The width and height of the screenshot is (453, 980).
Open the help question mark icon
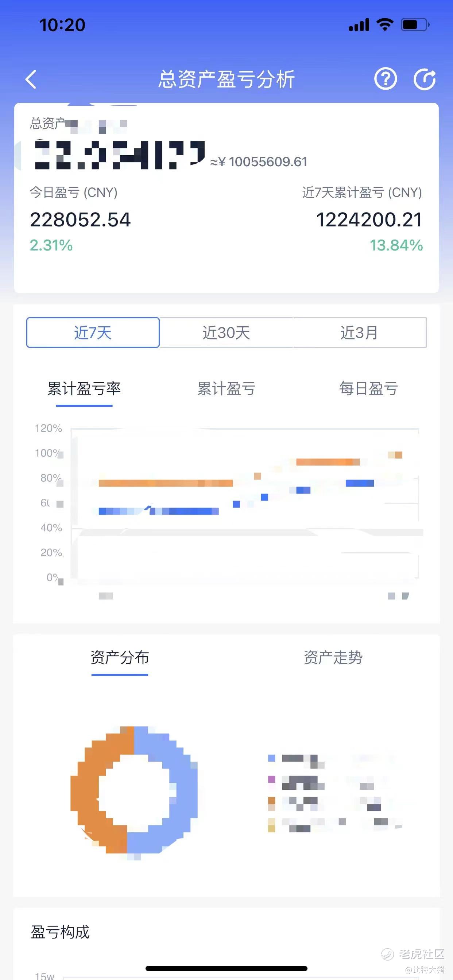coord(385,79)
